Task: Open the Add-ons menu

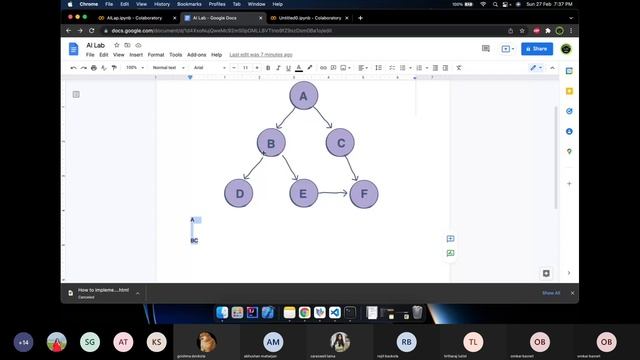Action: pyautogui.click(x=197, y=55)
